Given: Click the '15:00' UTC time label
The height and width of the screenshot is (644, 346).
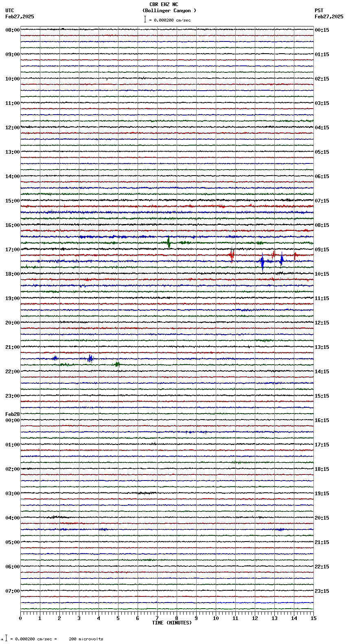Looking at the screenshot, I should [12, 201].
